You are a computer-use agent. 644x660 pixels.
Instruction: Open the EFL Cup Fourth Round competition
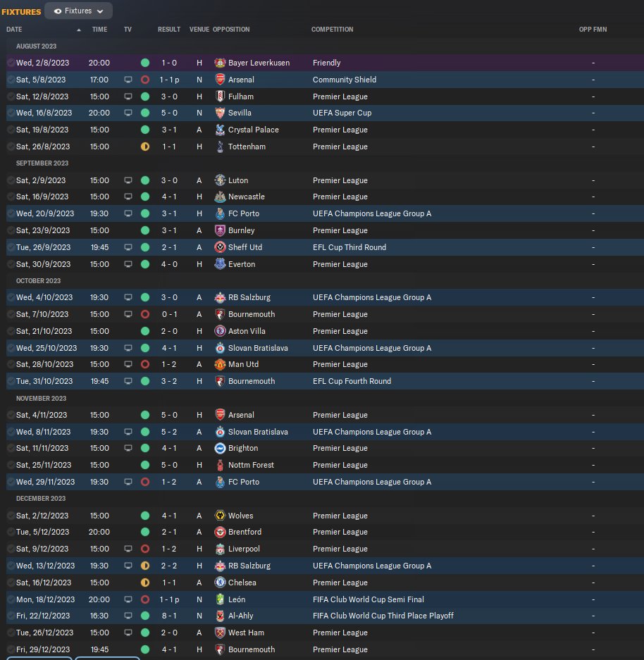coord(352,381)
